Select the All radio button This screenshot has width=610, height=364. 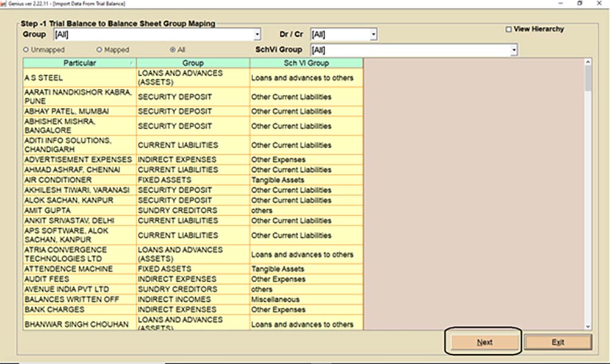(x=173, y=50)
